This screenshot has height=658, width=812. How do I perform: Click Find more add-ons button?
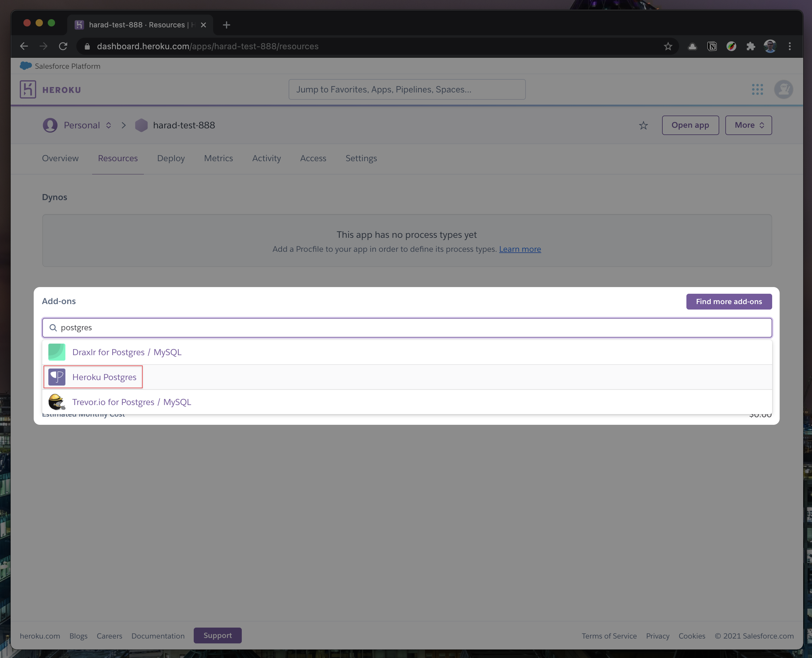coord(728,302)
